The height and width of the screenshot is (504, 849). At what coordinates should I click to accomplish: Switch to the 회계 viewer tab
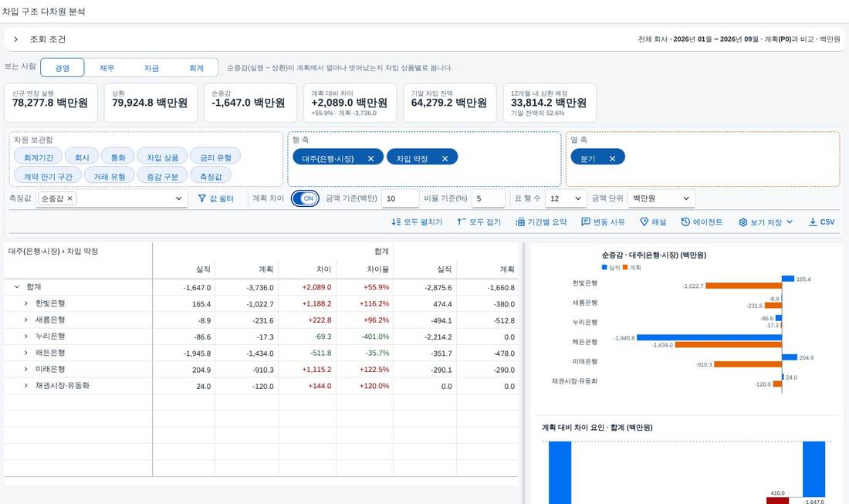tap(196, 68)
